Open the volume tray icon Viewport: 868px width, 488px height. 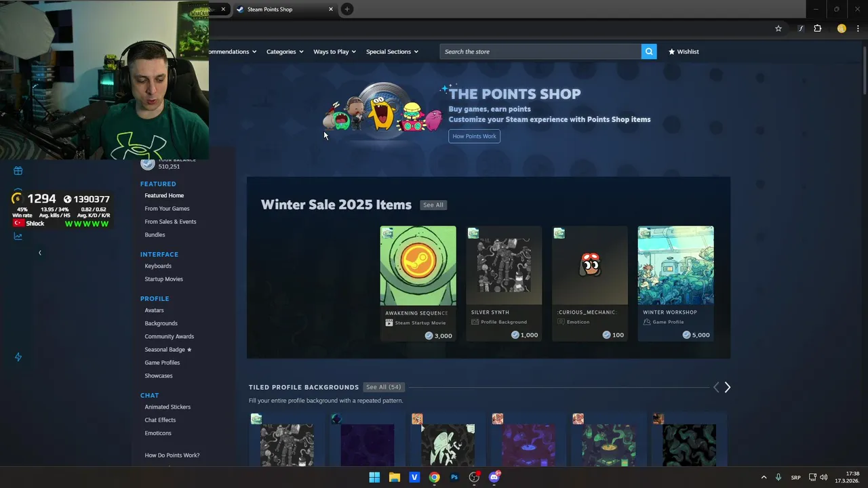(824, 477)
